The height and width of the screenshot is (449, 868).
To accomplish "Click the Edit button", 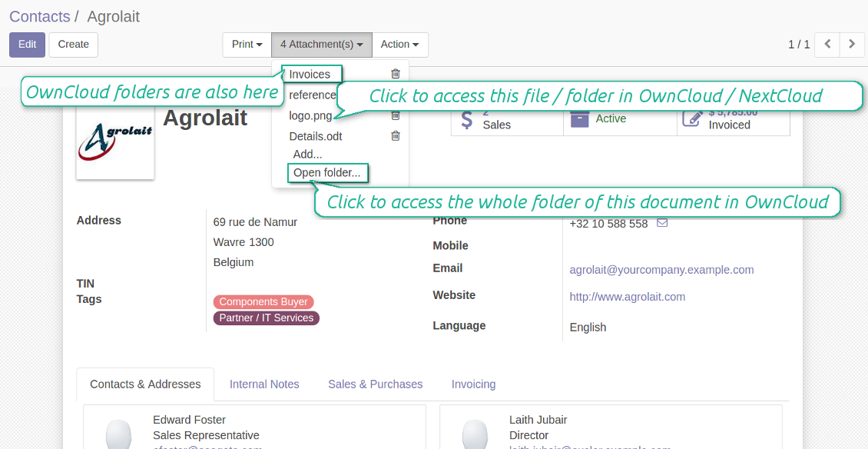I will [27, 45].
